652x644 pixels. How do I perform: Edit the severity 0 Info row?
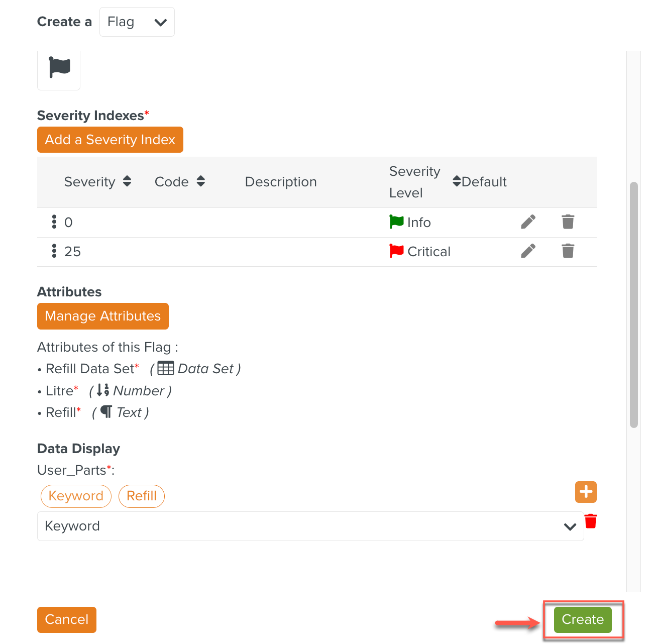pyautogui.click(x=528, y=222)
